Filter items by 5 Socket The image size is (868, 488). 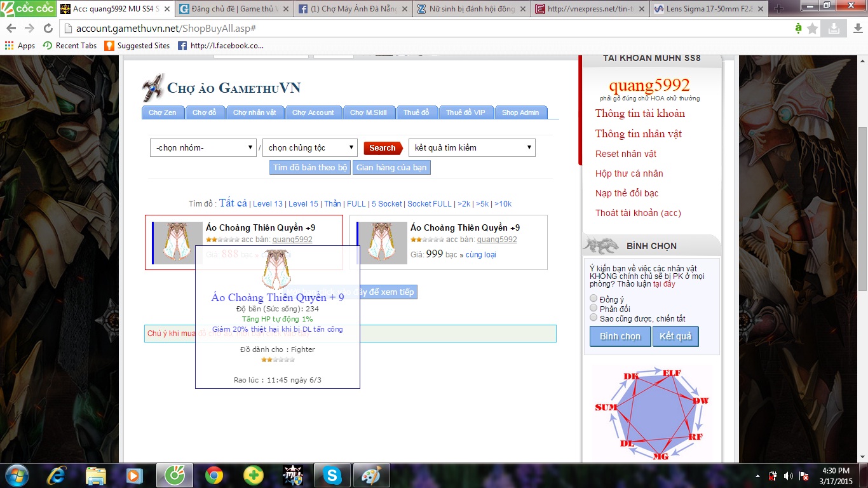point(387,204)
